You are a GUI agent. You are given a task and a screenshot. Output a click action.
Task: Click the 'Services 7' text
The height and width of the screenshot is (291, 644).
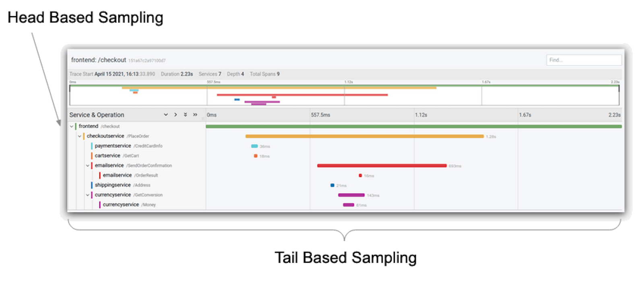click(x=210, y=74)
